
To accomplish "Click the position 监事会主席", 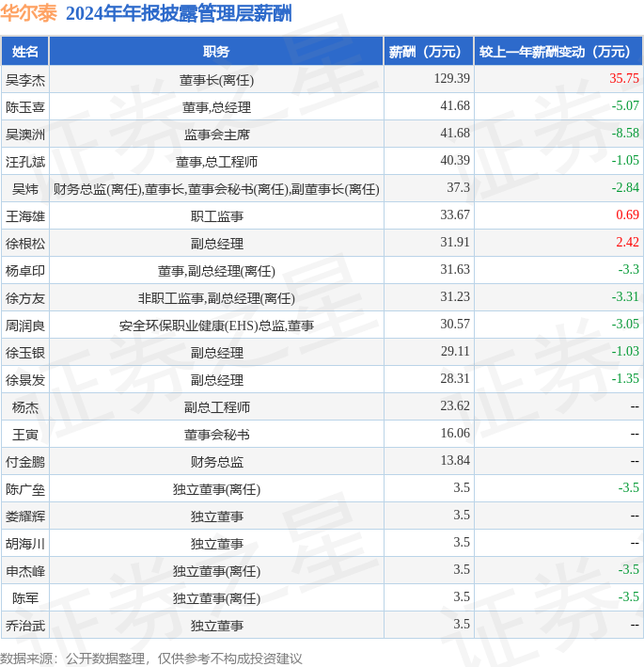I will (216, 135).
